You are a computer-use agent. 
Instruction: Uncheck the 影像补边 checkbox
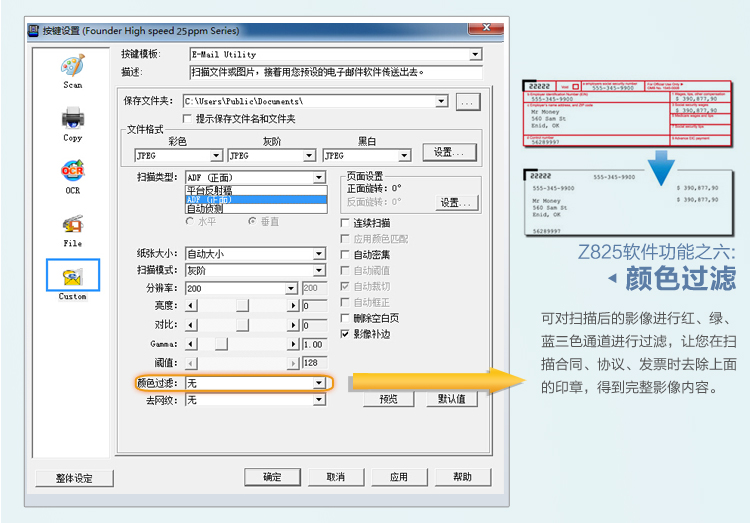click(x=346, y=334)
